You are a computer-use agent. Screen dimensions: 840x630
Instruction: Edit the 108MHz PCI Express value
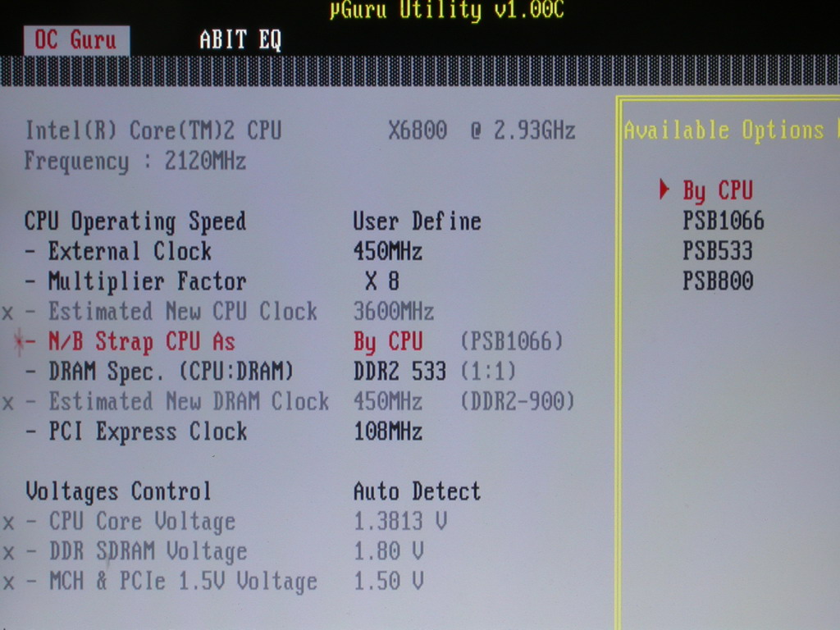388,431
